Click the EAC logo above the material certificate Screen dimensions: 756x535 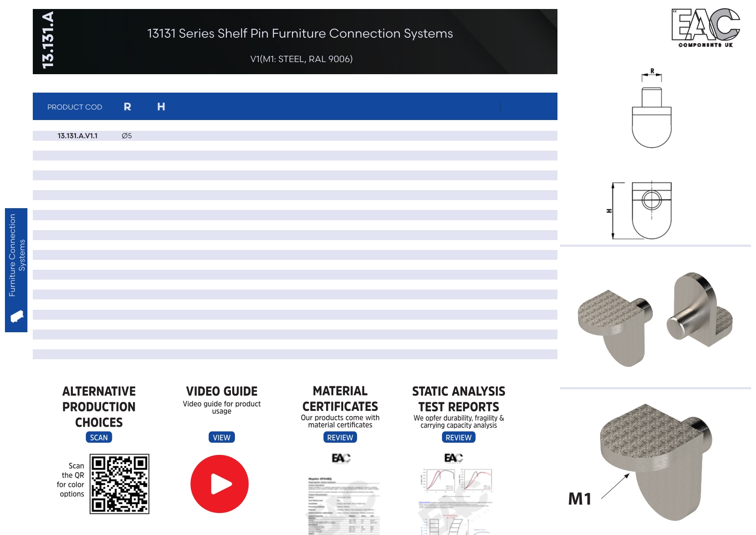pos(341,458)
